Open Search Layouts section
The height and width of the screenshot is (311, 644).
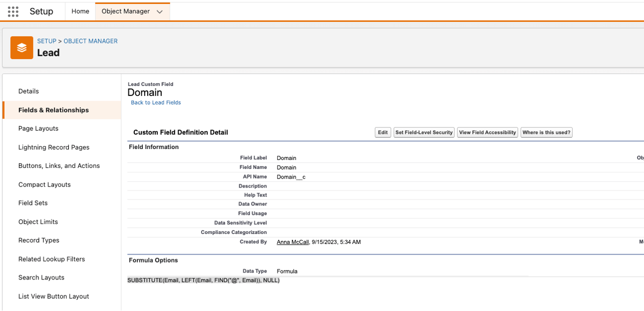(x=41, y=277)
